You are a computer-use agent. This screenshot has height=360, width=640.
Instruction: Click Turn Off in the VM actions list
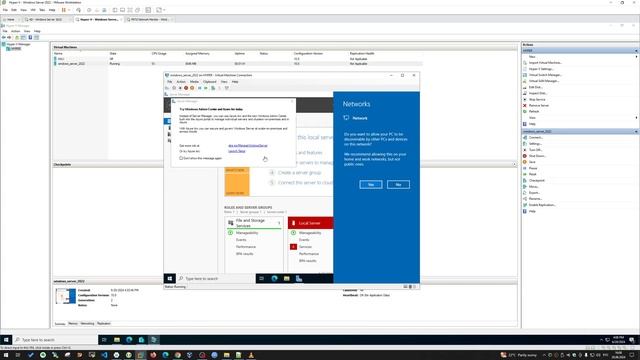[x=535, y=150]
